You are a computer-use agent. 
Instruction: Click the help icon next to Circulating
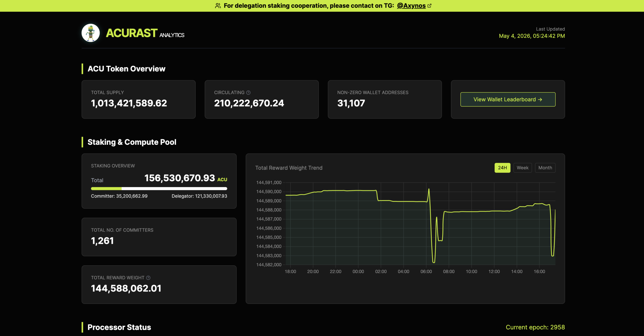coord(248,93)
